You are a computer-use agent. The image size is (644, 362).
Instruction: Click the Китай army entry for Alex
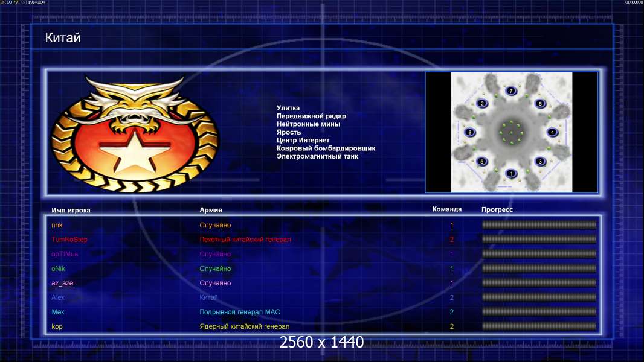tap(208, 297)
